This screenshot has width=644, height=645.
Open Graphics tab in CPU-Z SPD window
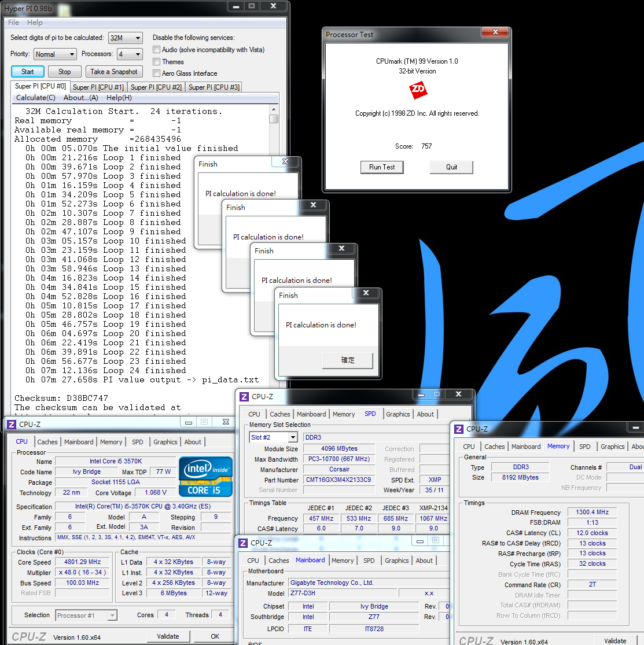coord(398,414)
